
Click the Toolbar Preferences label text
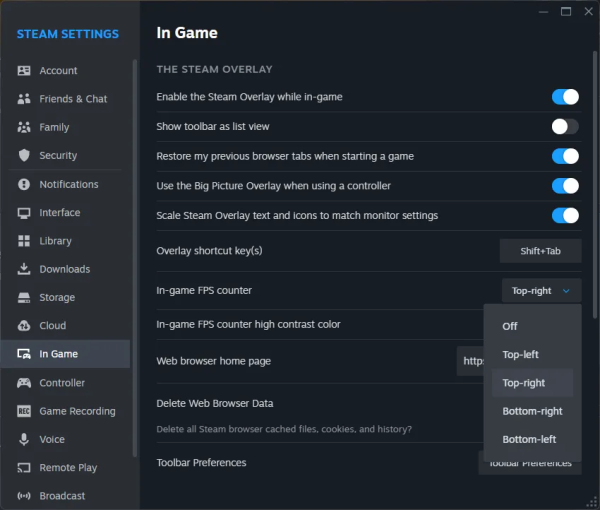[x=201, y=463]
